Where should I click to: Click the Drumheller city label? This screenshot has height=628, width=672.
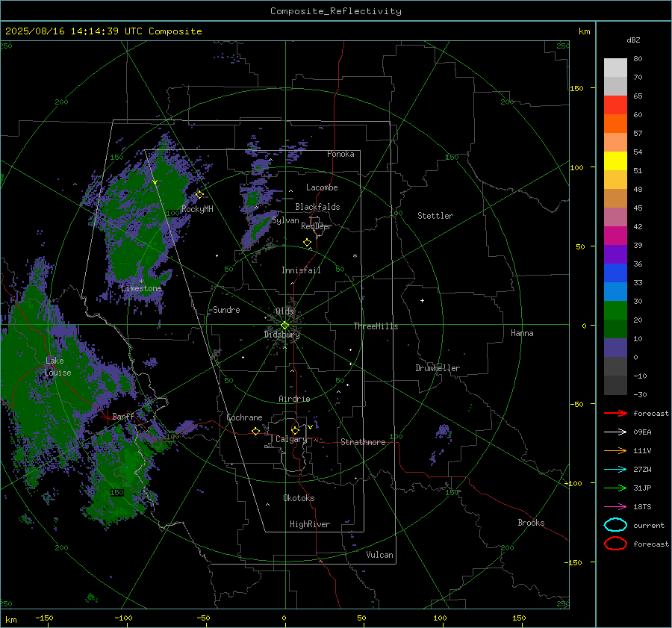(x=438, y=368)
